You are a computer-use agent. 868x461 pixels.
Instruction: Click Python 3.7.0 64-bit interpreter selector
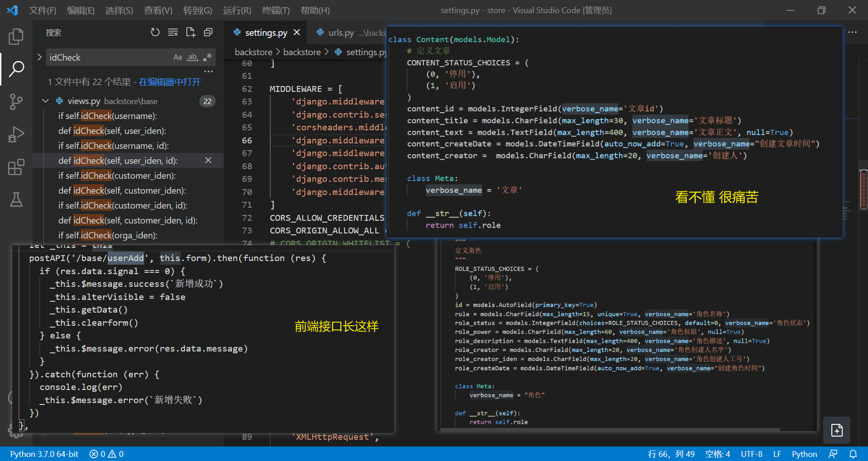44,454
